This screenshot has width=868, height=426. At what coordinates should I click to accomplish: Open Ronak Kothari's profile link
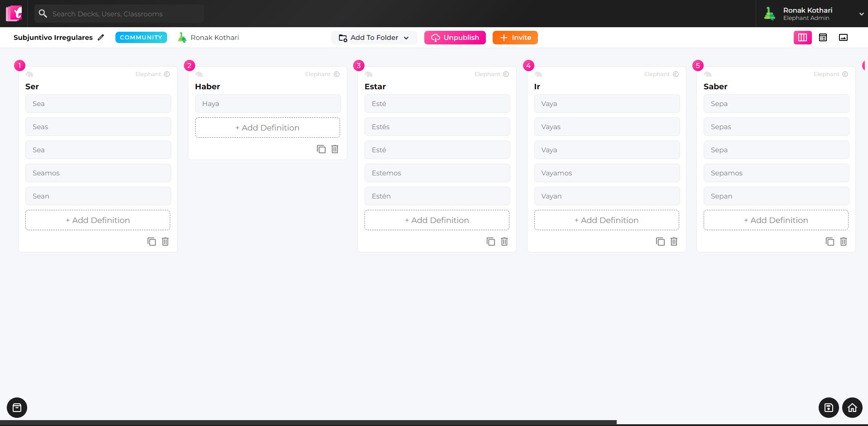tap(214, 37)
